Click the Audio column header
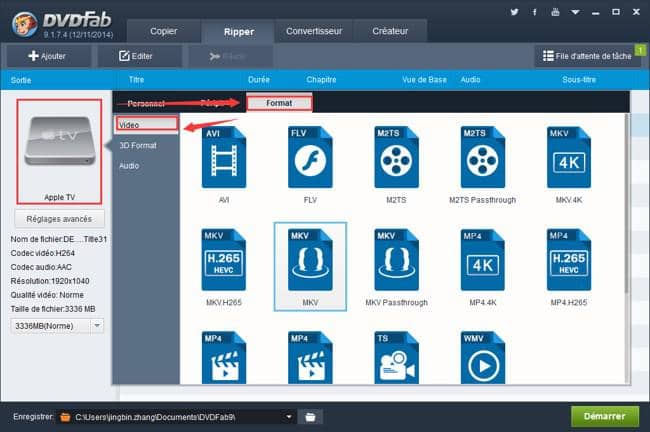The height and width of the screenshot is (432, 650). [x=471, y=80]
